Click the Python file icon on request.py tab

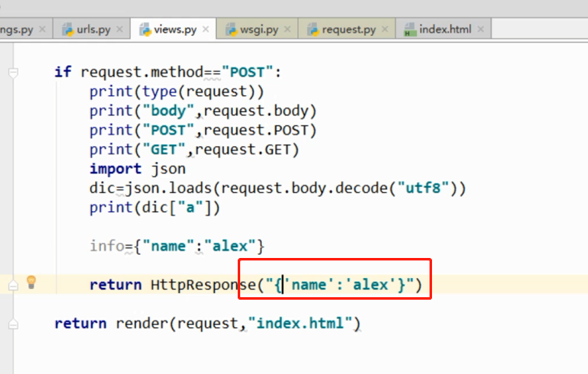pos(313,29)
